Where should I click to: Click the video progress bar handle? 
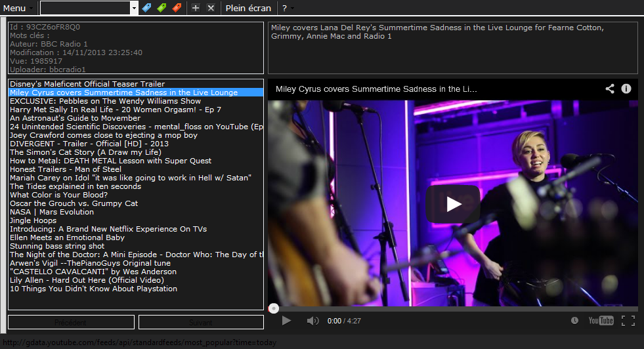click(x=274, y=308)
